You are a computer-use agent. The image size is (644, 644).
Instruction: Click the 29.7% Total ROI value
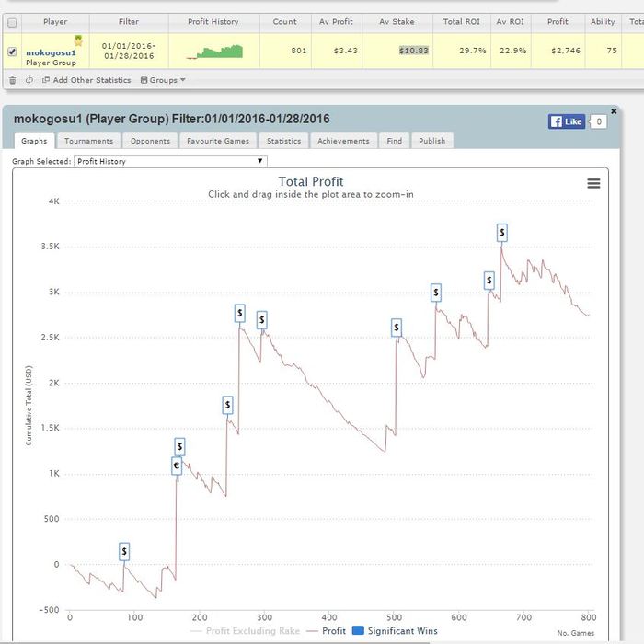472,51
